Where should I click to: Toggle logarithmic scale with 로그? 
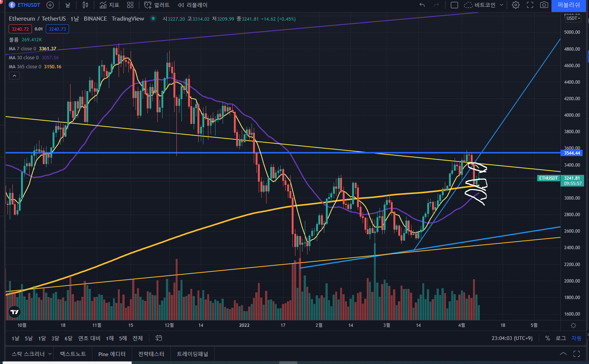tap(560, 338)
